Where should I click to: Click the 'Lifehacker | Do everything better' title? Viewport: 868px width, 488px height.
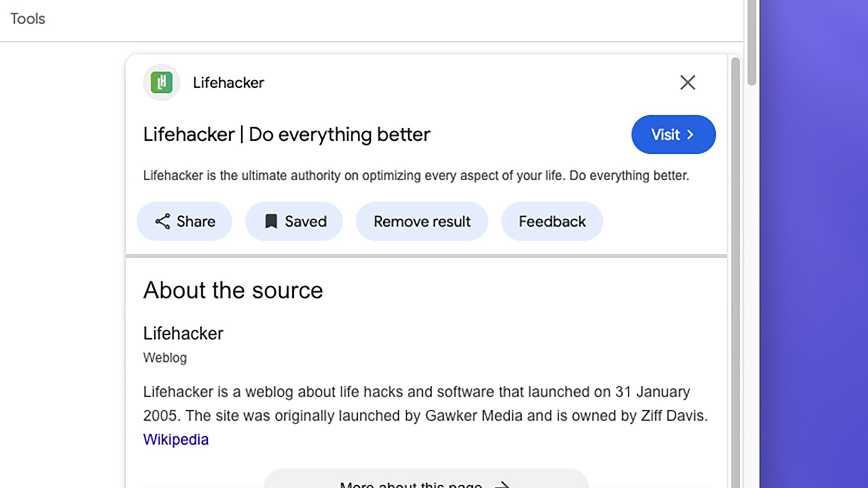pos(286,134)
